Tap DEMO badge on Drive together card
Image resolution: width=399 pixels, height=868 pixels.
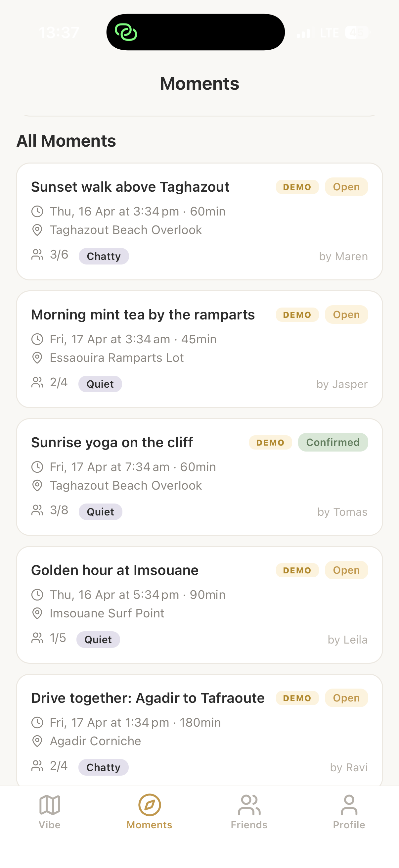click(x=297, y=698)
